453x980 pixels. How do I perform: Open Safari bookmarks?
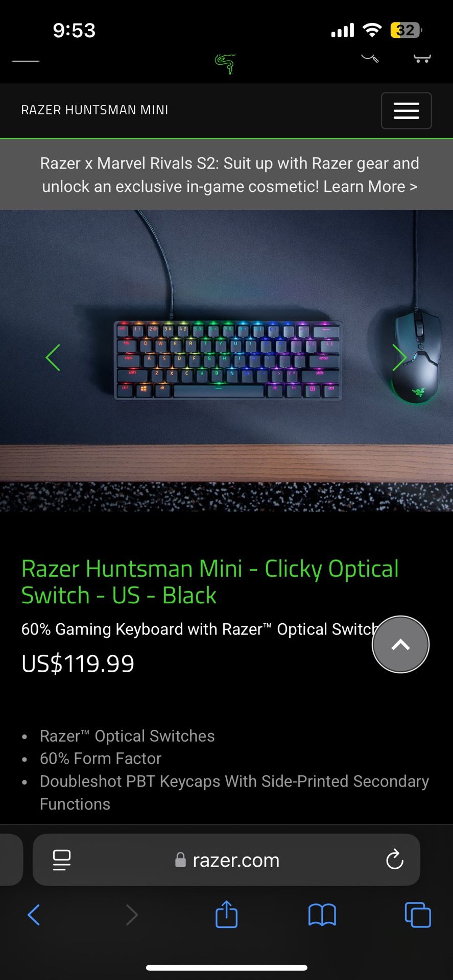[x=322, y=915]
